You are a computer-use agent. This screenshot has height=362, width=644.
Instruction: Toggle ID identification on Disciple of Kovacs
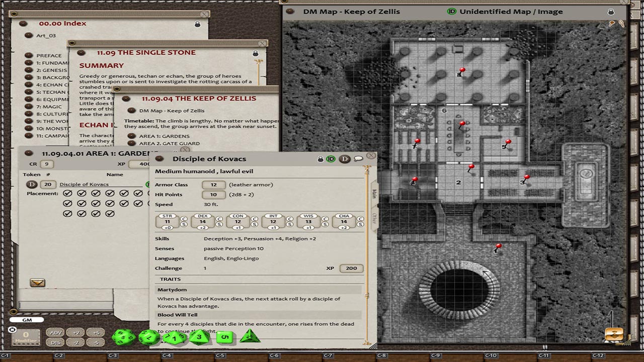332,158
